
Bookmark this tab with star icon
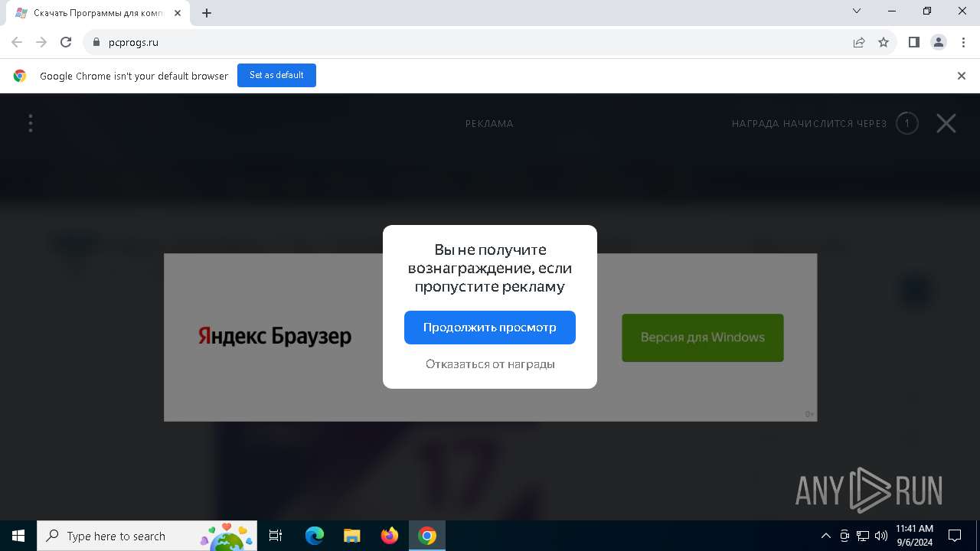(884, 43)
